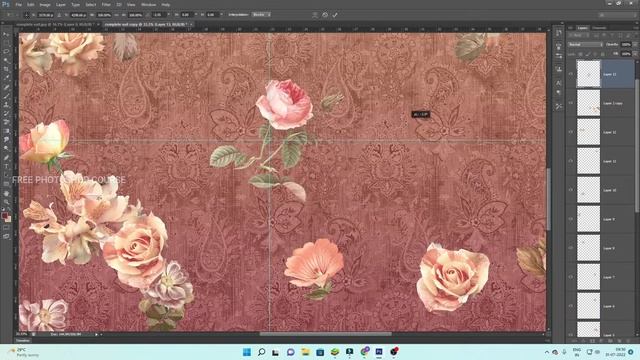
Task: Select the Zoom tool
Action: pos(6,202)
